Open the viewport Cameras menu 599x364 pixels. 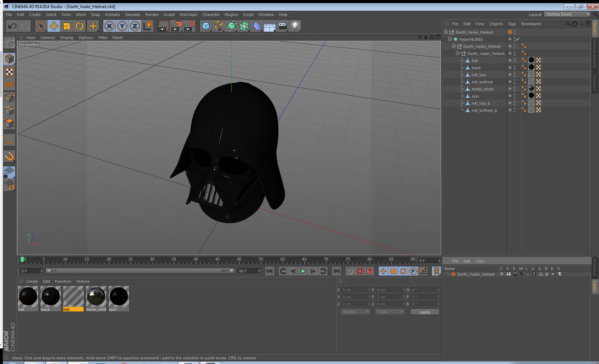point(48,38)
